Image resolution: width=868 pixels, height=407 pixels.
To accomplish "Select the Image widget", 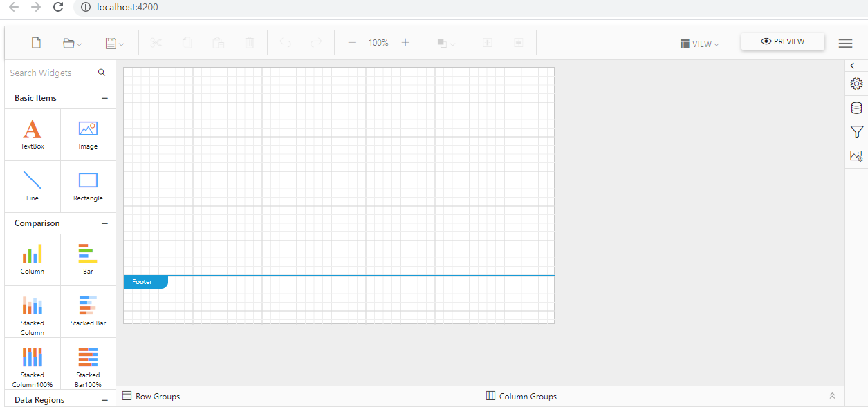I will pyautogui.click(x=88, y=135).
